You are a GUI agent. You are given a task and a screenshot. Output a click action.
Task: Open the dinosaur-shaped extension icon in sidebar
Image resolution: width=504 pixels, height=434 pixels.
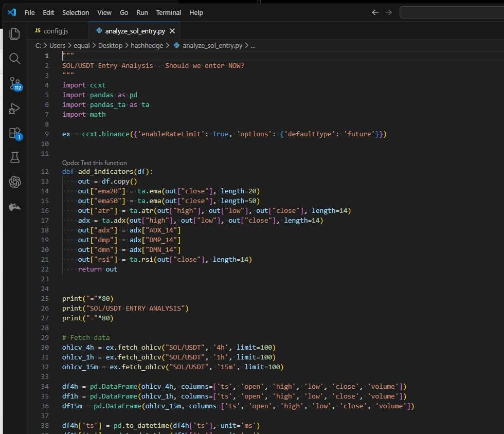point(14,207)
